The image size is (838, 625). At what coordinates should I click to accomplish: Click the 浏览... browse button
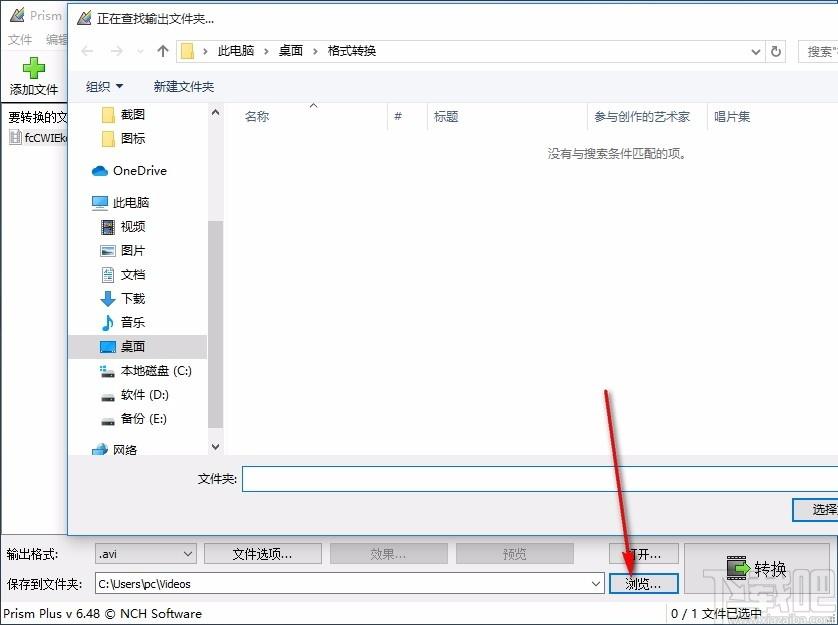click(x=643, y=584)
